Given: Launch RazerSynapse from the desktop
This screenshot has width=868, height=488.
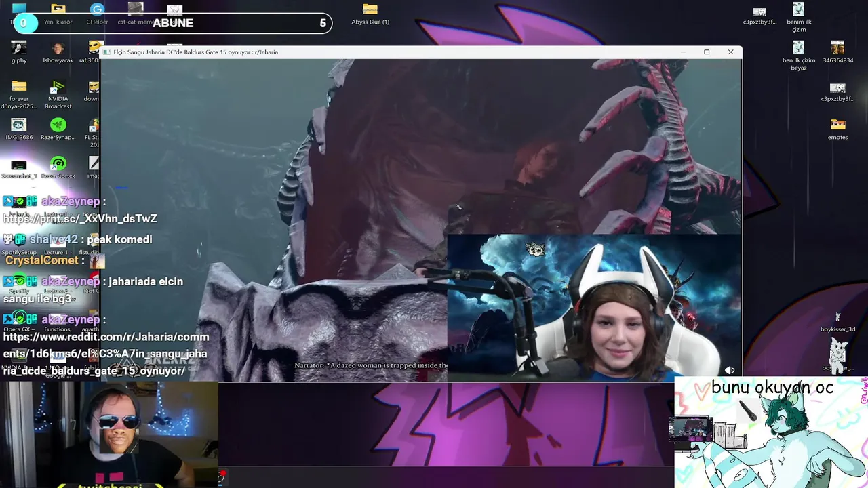Looking at the screenshot, I should 58,129.
